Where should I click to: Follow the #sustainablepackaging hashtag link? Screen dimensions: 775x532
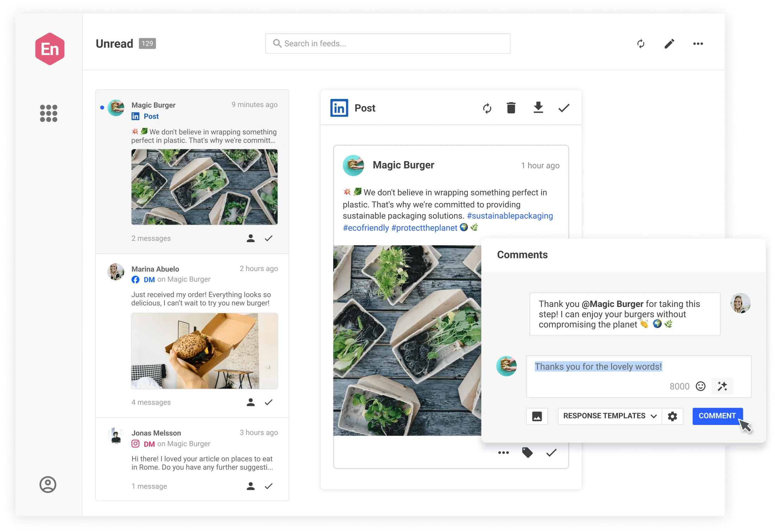pyautogui.click(x=510, y=216)
